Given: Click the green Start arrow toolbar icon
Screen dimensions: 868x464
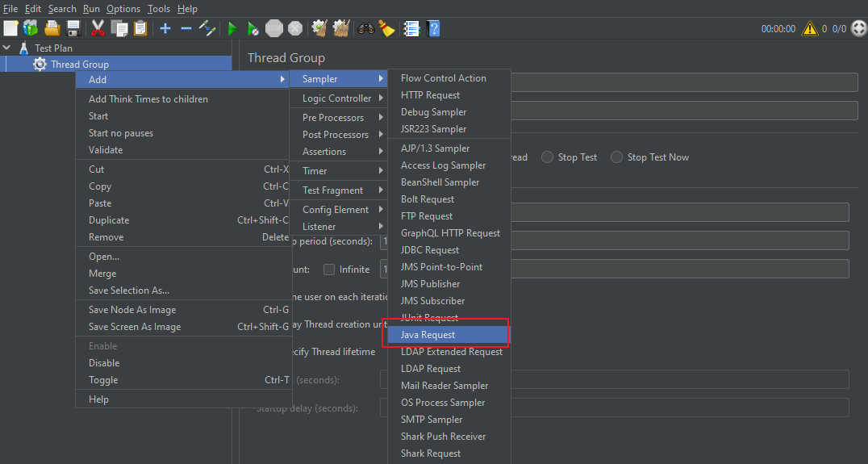Looking at the screenshot, I should [x=232, y=28].
